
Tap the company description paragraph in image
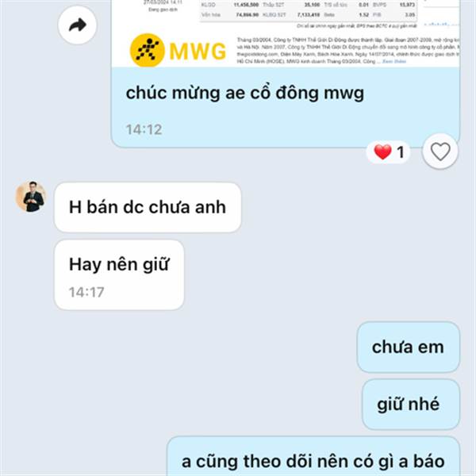tap(347, 51)
